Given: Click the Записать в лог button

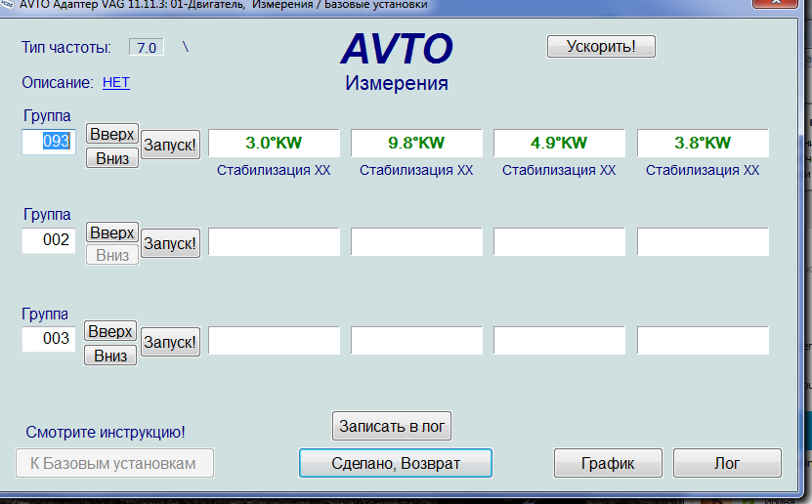Looking at the screenshot, I should 392,426.
